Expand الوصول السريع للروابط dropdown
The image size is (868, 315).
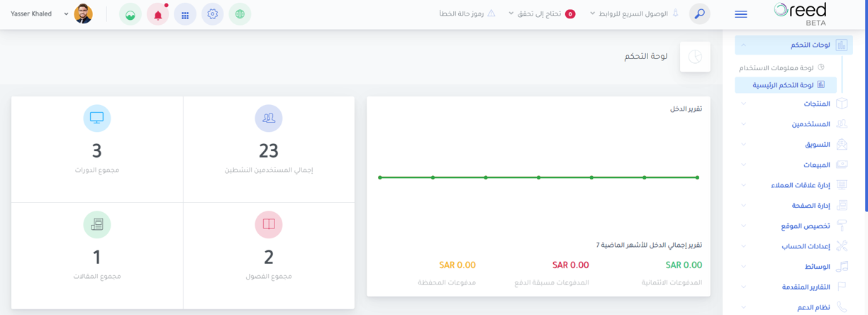pyautogui.click(x=629, y=13)
